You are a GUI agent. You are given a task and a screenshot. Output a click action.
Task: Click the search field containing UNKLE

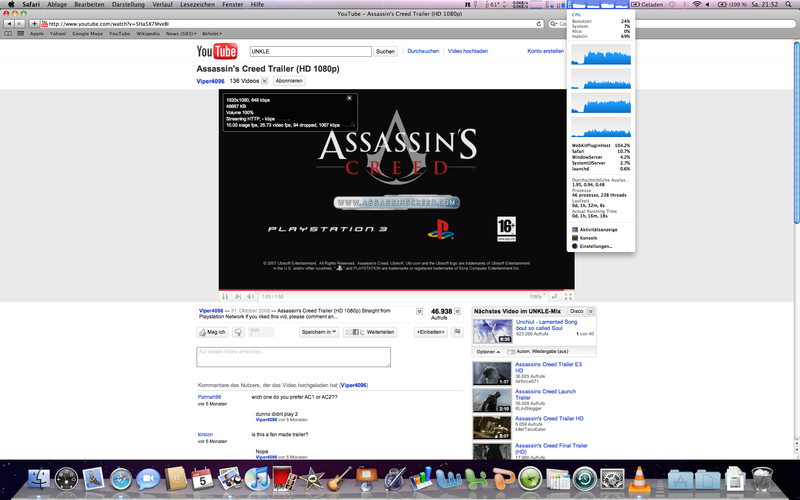(x=310, y=52)
